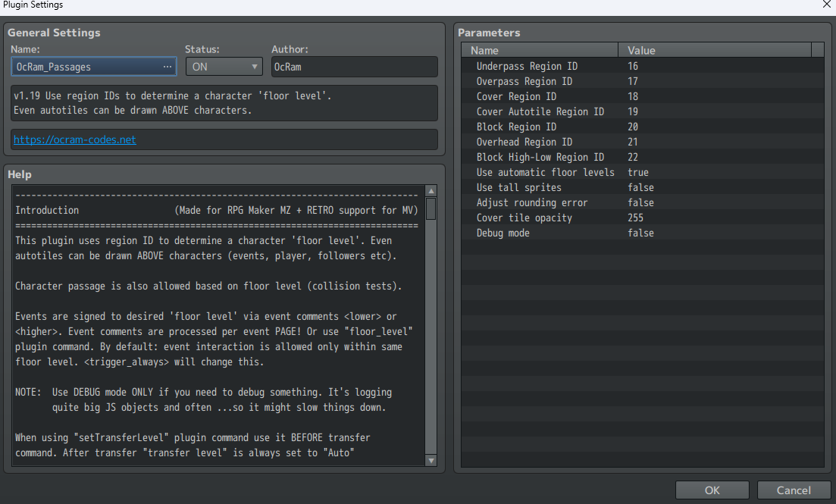The height and width of the screenshot is (504, 836).
Task: Click the OK button
Action: point(712,490)
